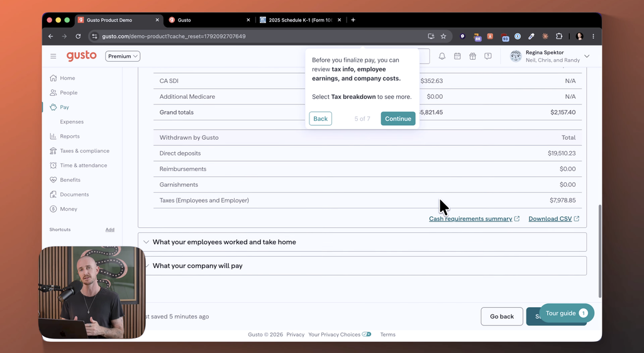The width and height of the screenshot is (644, 353).
Task: Close the Gusto Product Demo tab
Action: [157, 20]
